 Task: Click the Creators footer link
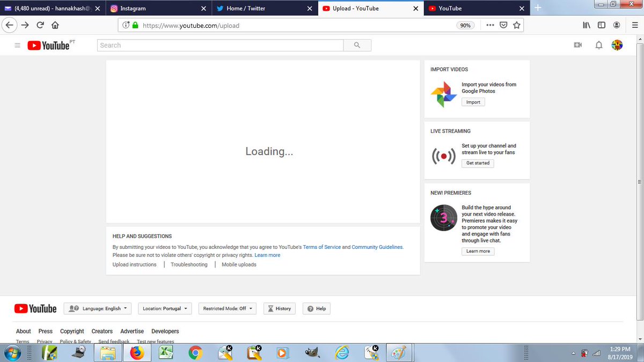coord(102,331)
